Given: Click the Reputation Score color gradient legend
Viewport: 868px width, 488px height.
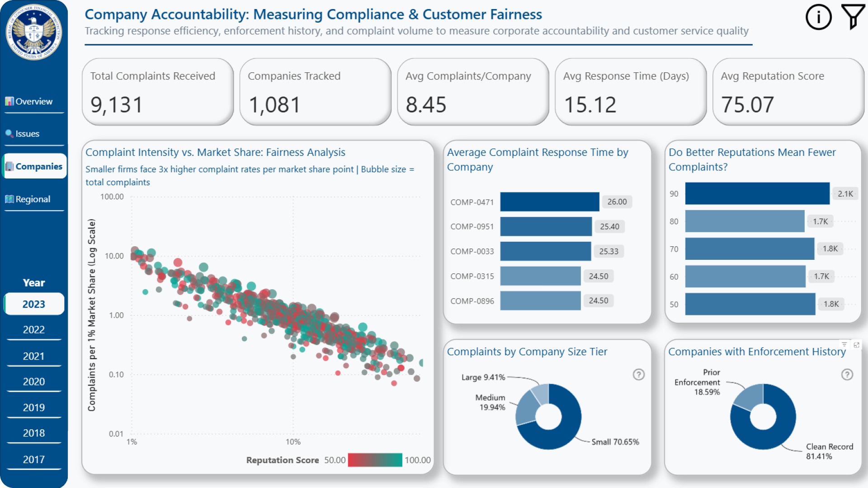Looking at the screenshot, I should pos(375,460).
